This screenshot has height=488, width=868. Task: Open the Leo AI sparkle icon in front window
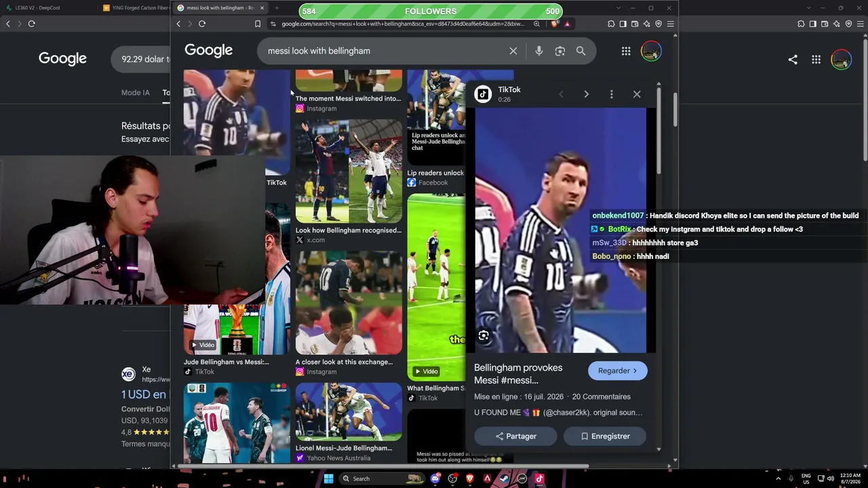point(647,24)
